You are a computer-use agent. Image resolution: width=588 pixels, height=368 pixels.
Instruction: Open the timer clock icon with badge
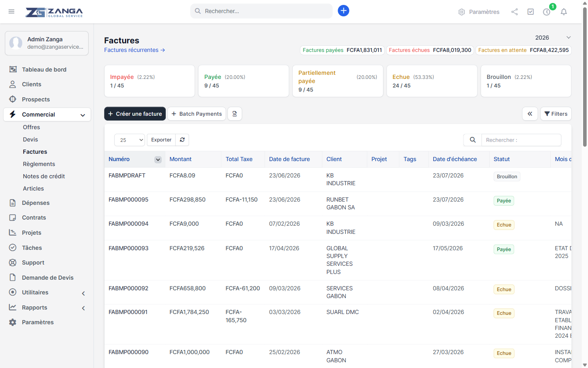click(x=547, y=12)
